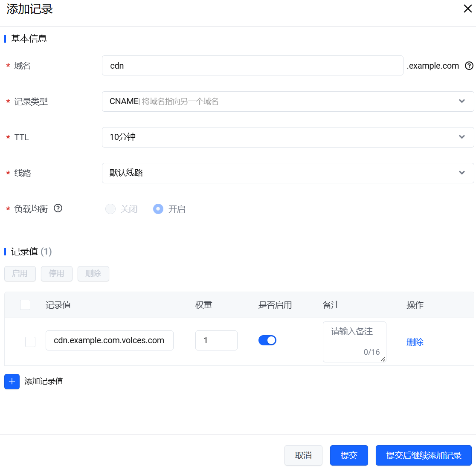Click 提交后继续添加记录 button

(x=424, y=455)
